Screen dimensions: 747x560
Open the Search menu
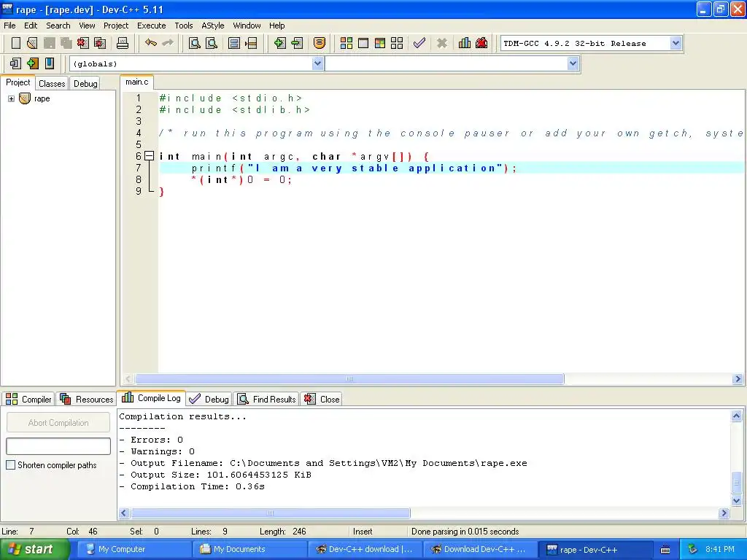(x=58, y=26)
